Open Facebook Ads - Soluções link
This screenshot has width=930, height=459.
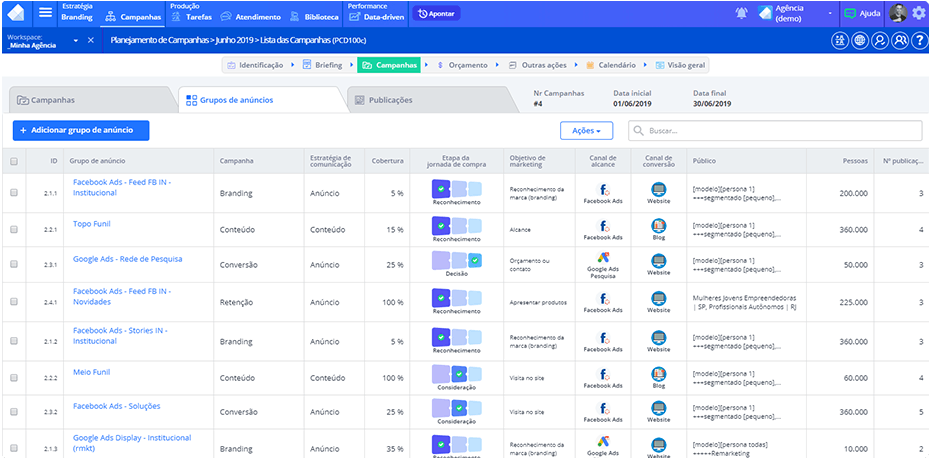coord(116,406)
